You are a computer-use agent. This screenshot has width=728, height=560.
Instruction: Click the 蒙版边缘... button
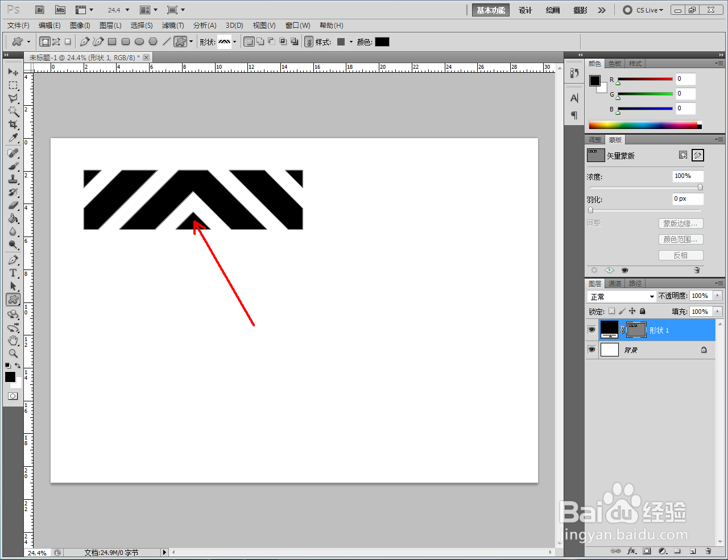click(681, 223)
